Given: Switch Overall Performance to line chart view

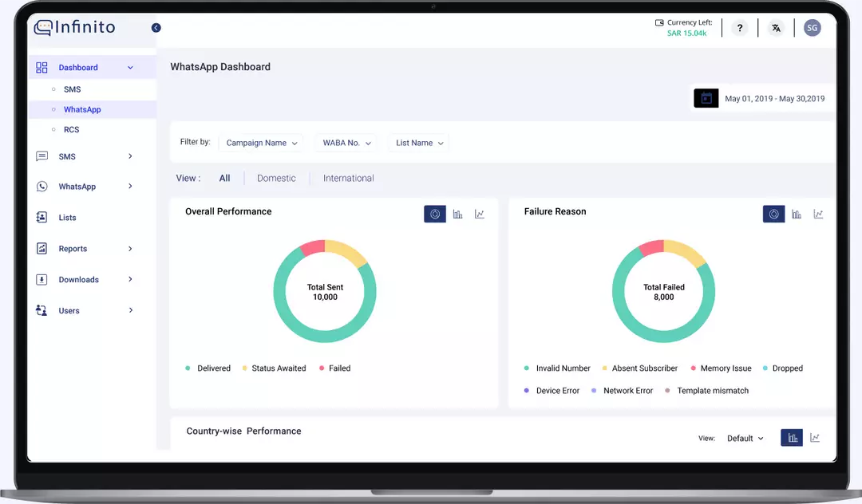Looking at the screenshot, I should click(480, 214).
